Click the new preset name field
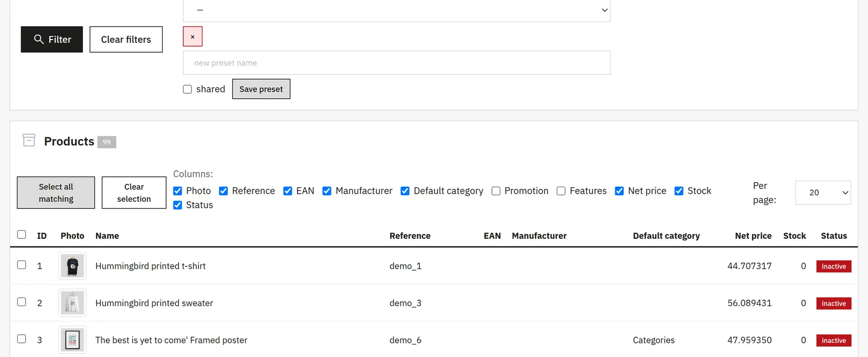The width and height of the screenshot is (868, 357). tap(397, 63)
